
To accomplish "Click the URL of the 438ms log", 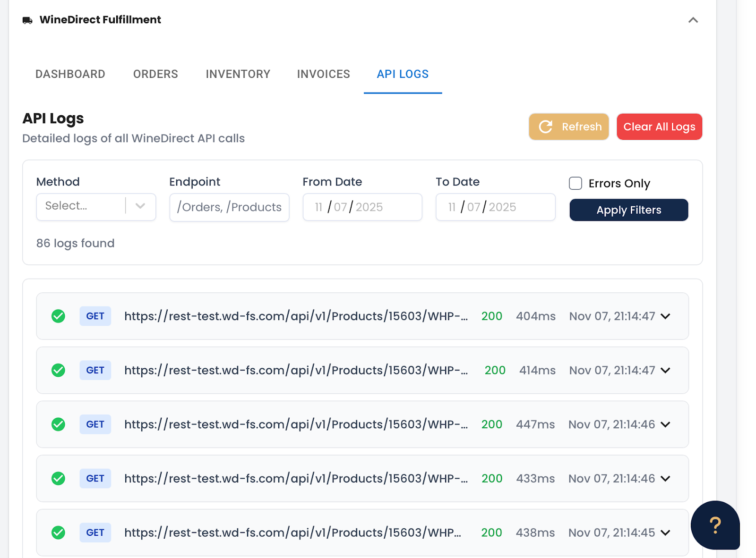I will [x=293, y=533].
